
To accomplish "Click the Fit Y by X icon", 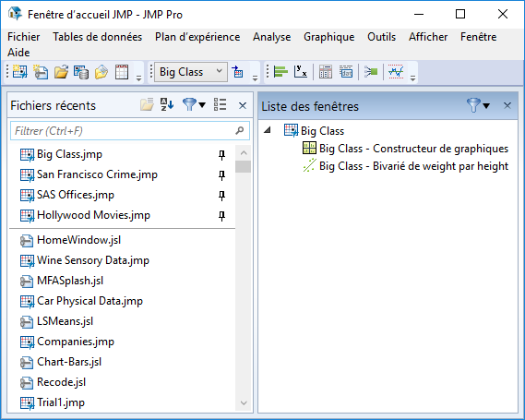I will coord(301,72).
